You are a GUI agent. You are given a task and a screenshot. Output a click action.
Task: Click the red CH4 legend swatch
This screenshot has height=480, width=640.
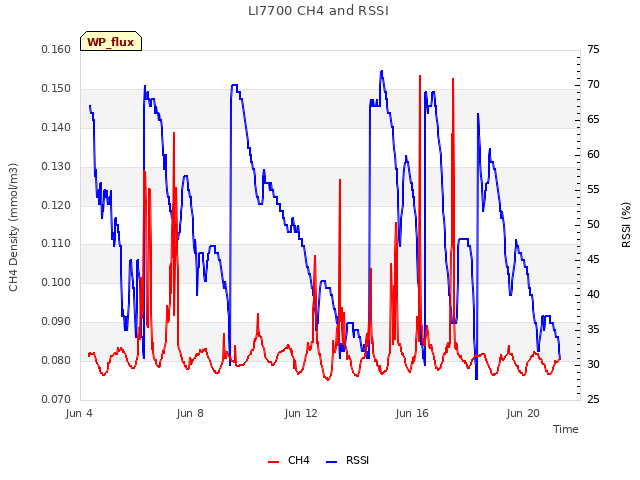click(273, 462)
